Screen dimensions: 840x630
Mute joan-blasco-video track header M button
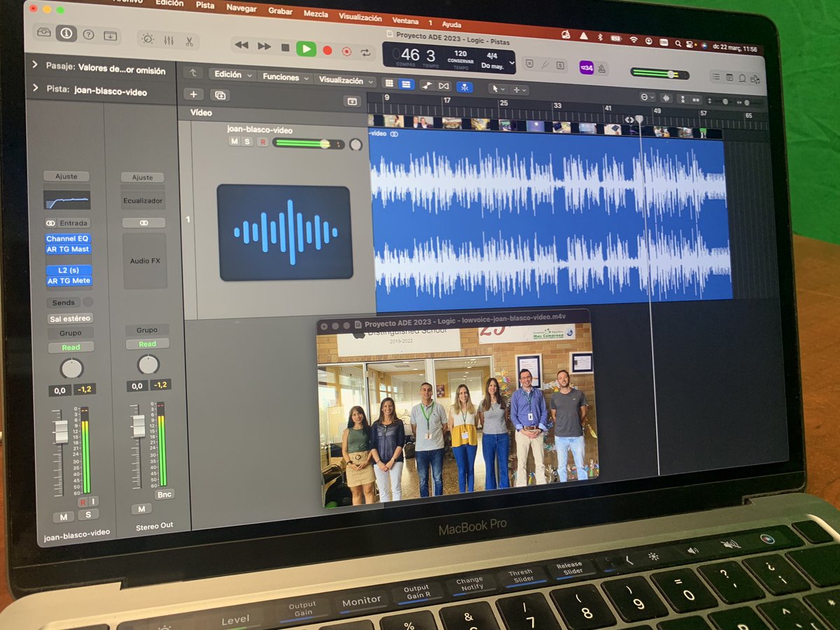point(234,141)
